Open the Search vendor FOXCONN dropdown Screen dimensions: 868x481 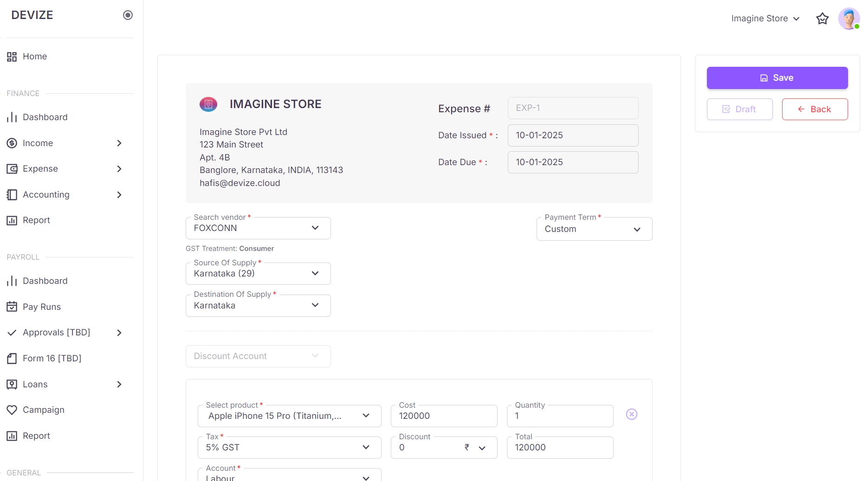pyautogui.click(x=258, y=228)
